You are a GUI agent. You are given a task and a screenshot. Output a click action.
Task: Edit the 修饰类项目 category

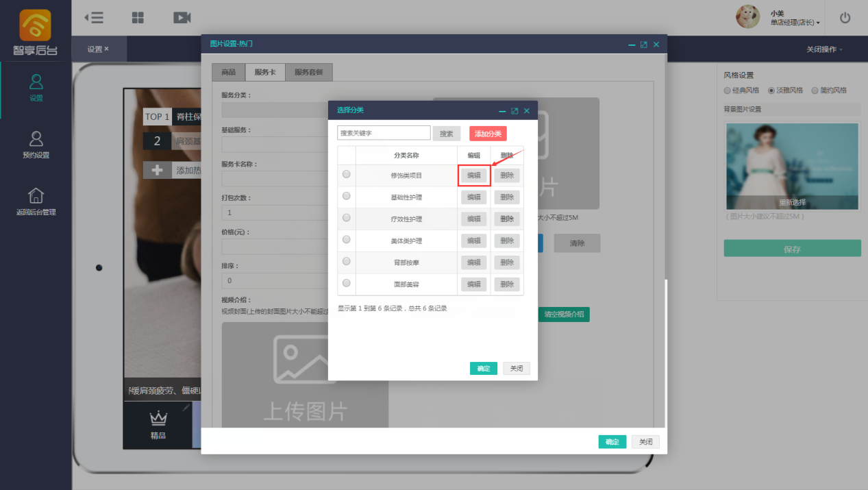click(x=474, y=175)
